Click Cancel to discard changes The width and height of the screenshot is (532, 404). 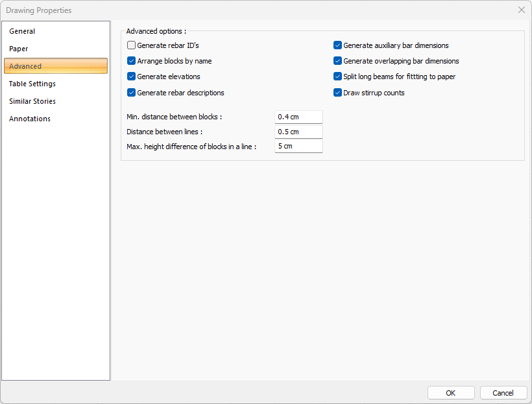pos(503,393)
